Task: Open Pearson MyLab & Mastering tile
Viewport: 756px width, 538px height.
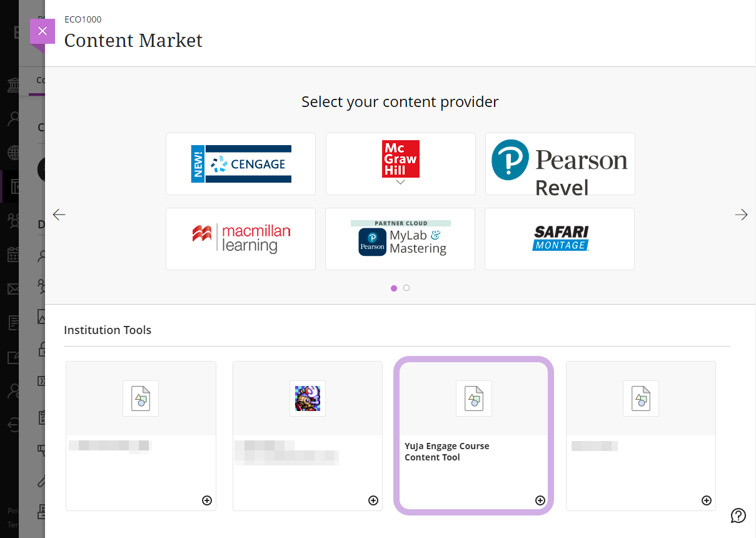Action: point(400,239)
